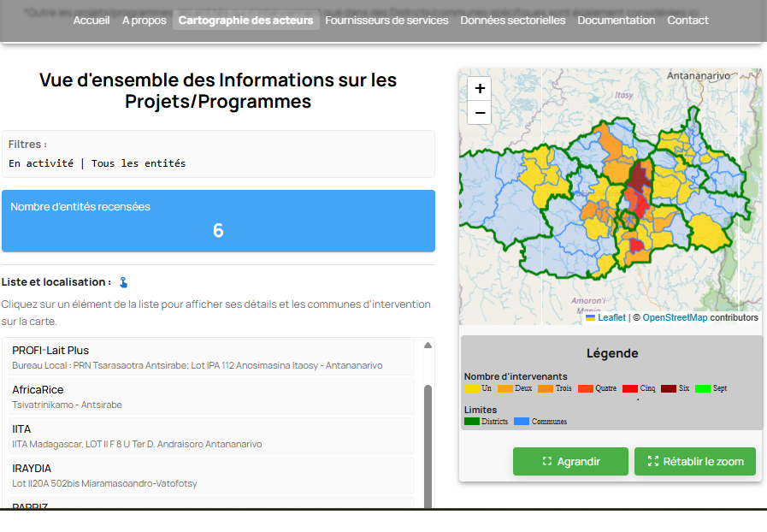This screenshot has width=767, height=532.
Task: Click the Quatre legend color swatch
Action: tap(586, 388)
